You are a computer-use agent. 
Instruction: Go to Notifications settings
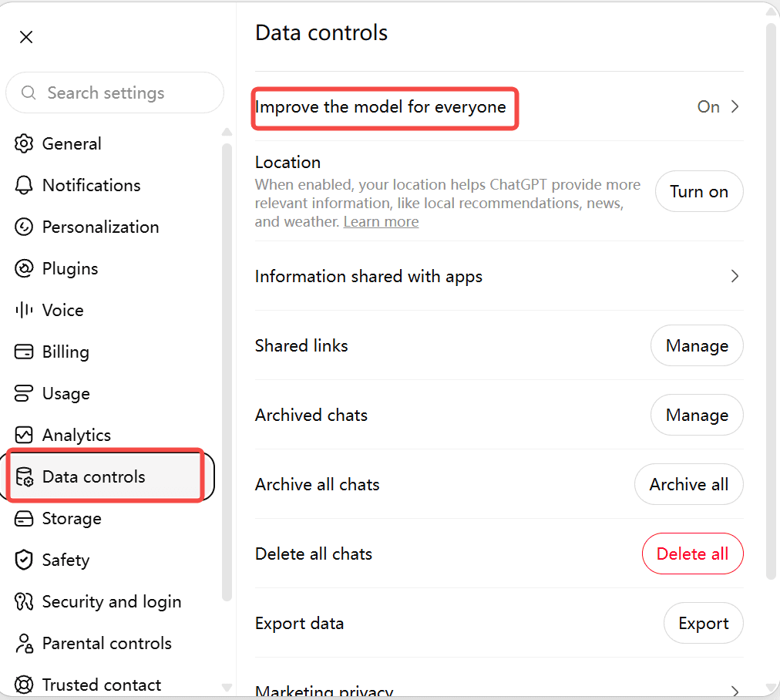[108, 185]
